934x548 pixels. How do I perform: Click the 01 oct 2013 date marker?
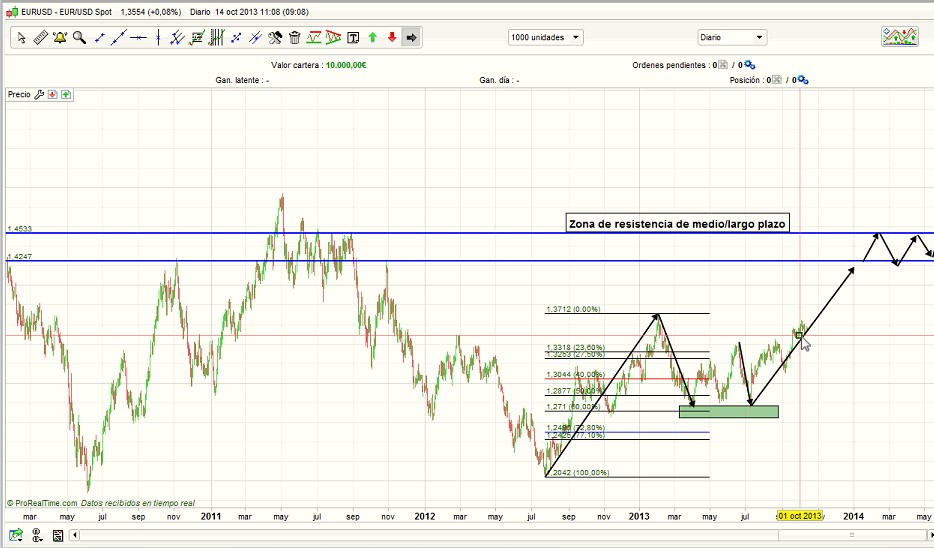coord(800,516)
